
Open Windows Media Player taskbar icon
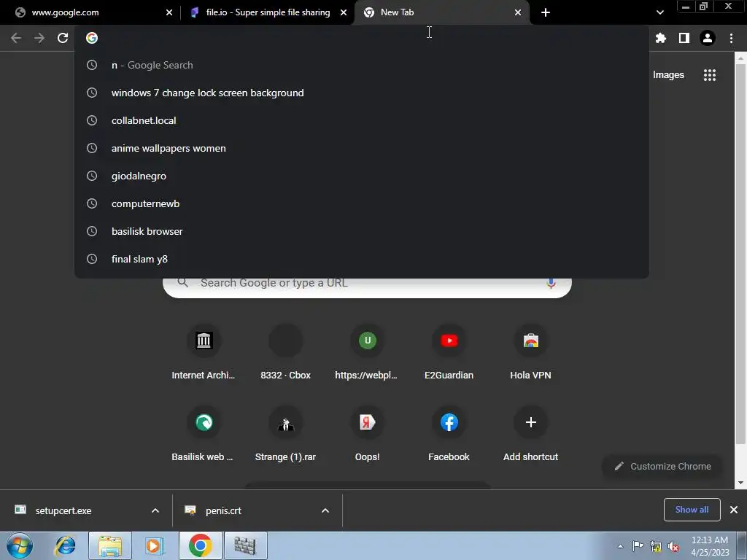point(155,545)
